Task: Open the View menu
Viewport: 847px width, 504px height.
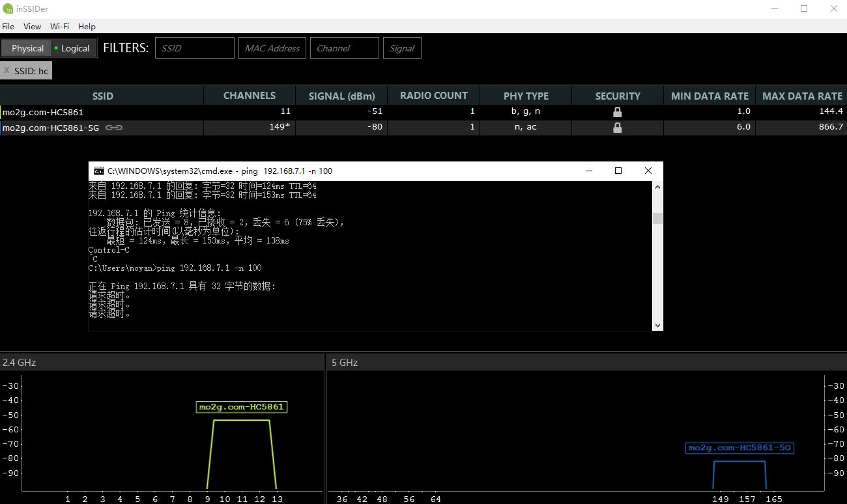Action: click(x=32, y=27)
